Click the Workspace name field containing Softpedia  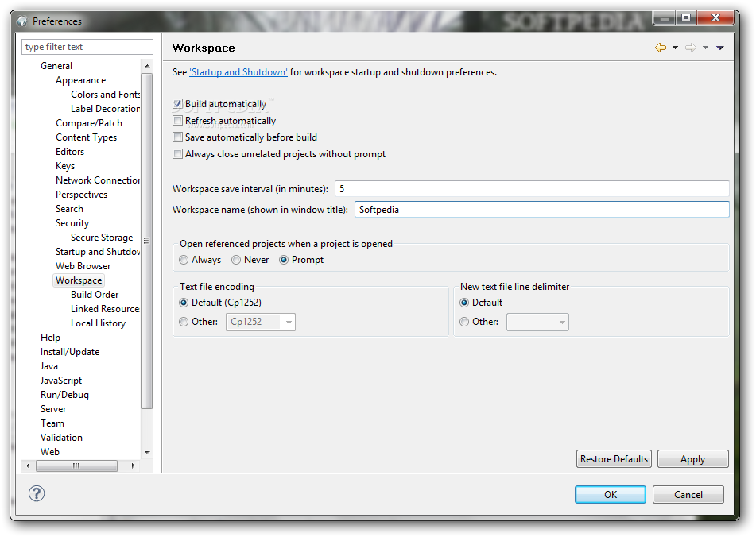pos(542,210)
